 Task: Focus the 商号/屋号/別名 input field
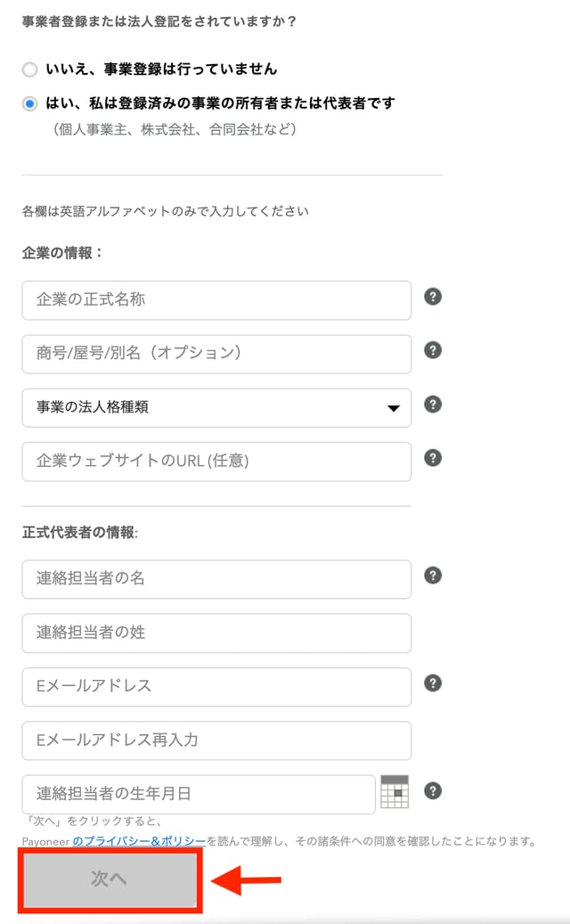(x=214, y=354)
